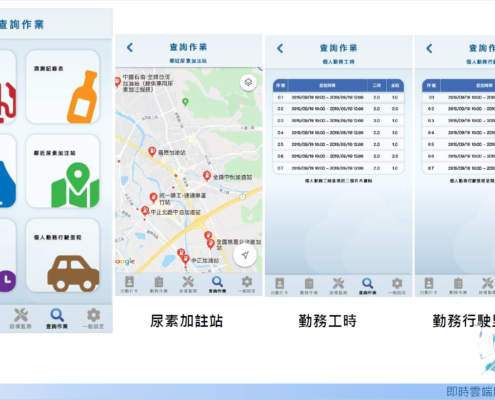Select row 04 in 勤務工時 table
The image size is (495, 400).
[338, 132]
